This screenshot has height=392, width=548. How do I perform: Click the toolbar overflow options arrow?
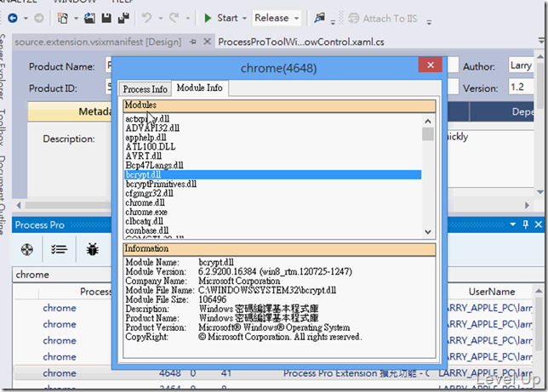[429, 22]
